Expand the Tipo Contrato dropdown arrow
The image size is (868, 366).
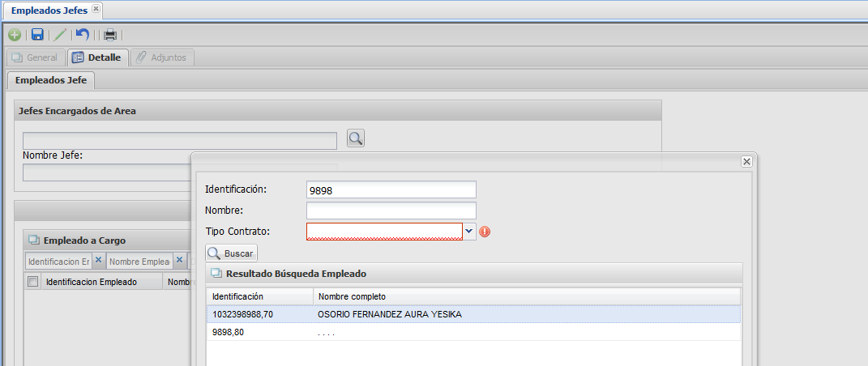pyautogui.click(x=469, y=232)
